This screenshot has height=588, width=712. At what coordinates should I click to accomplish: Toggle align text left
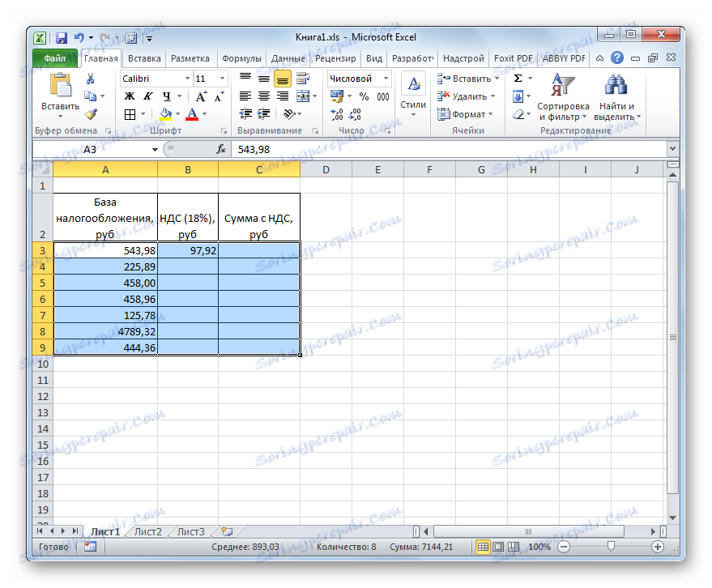245,96
